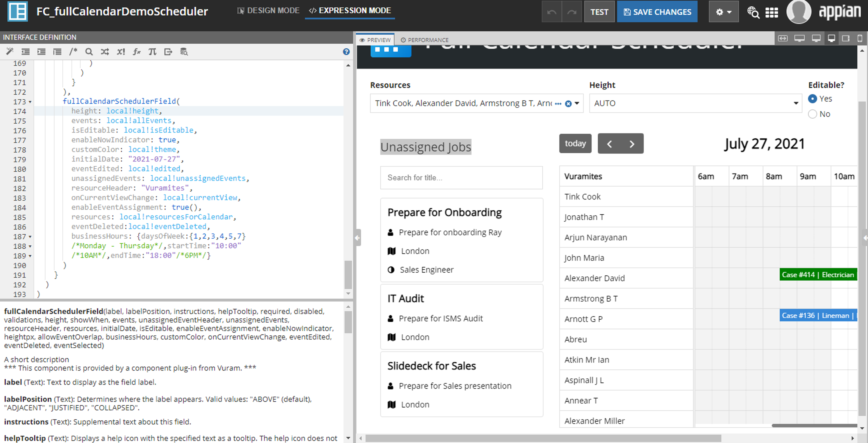868x443 pixels.
Task: Click the Case #136 Lineman event
Action: (818, 315)
